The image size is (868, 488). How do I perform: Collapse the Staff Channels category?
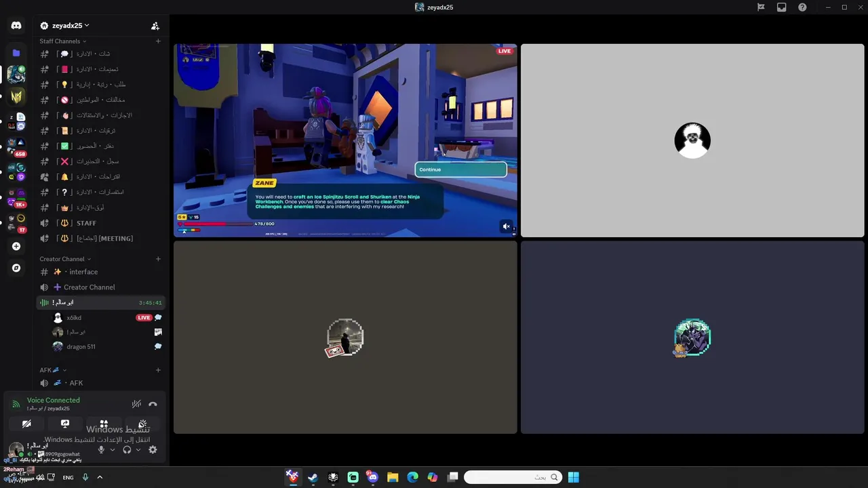click(62, 41)
